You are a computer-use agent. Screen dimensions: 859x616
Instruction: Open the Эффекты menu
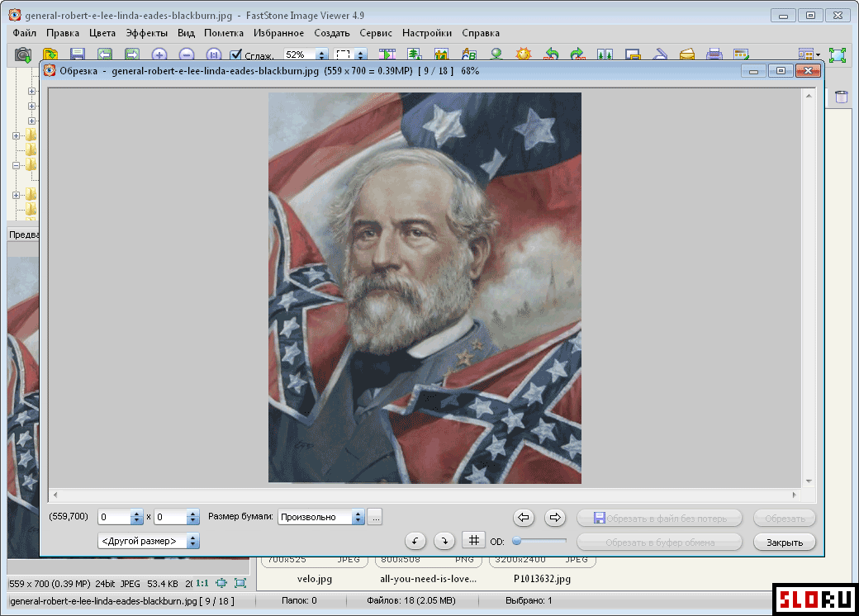(x=147, y=33)
